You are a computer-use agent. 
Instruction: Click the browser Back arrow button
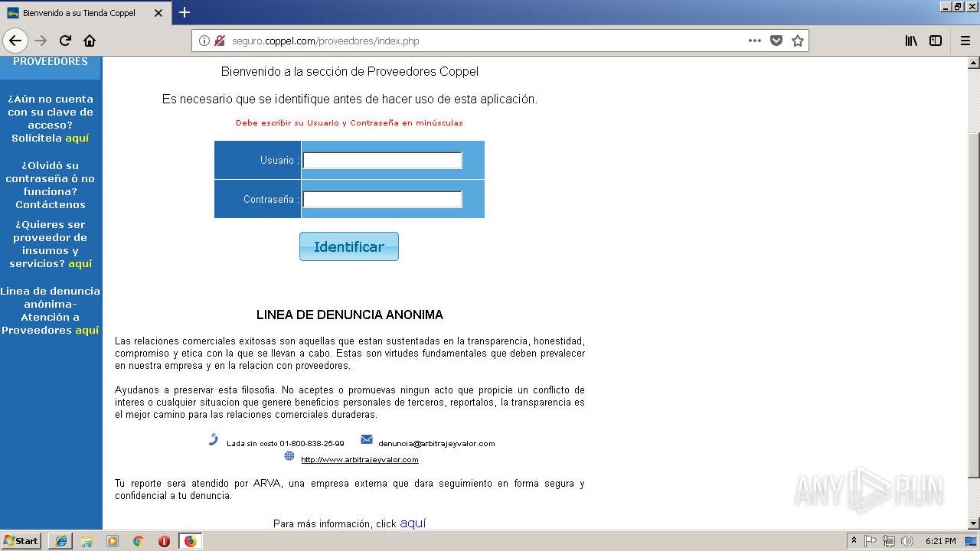coord(15,41)
